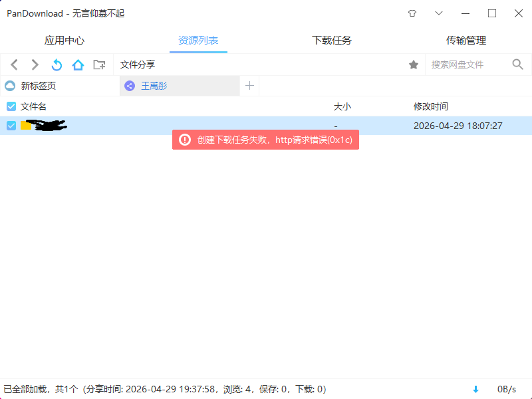This screenshot has width=532, height=399.
Task: Select the 传输管理 tab
Action: pos(466,41)
